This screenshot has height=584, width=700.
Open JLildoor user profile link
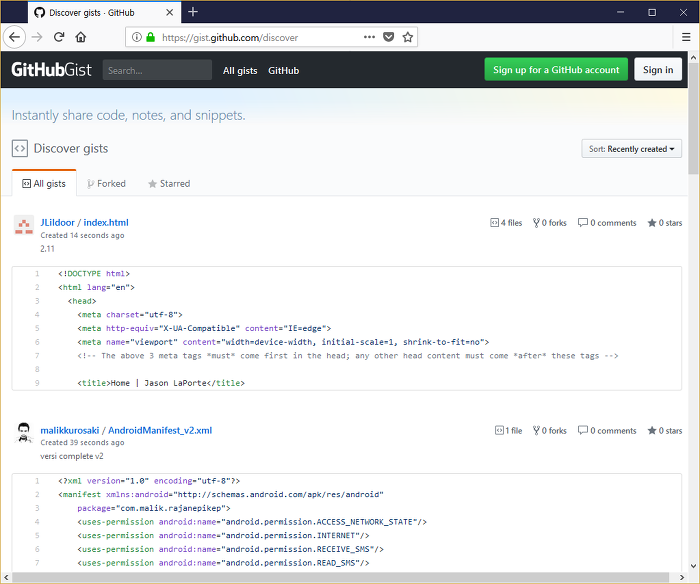pos(57,222)
